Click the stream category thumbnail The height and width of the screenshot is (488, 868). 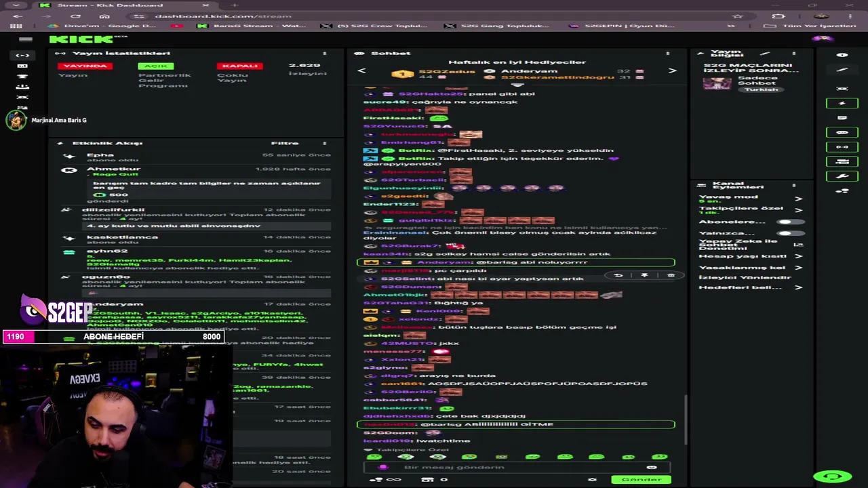717,83
